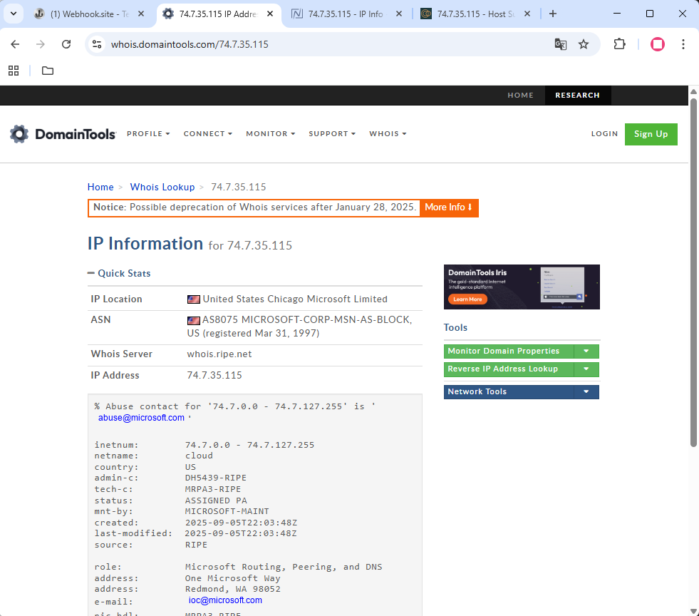This screenshot has height=616, width=699.
Task: Open the tab search dropdown arrow
Action: (x=14, y=14)
